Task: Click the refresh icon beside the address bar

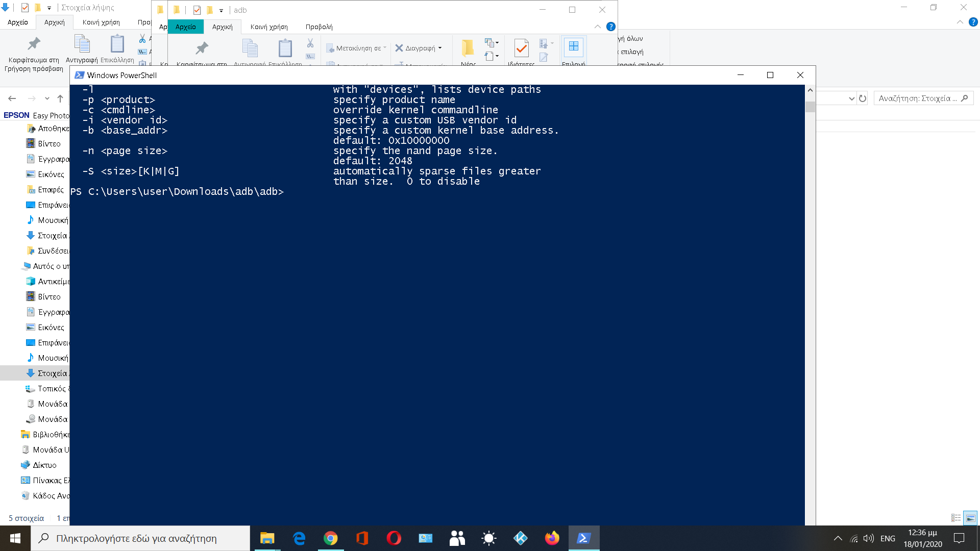Action: (x=863, y=98)
